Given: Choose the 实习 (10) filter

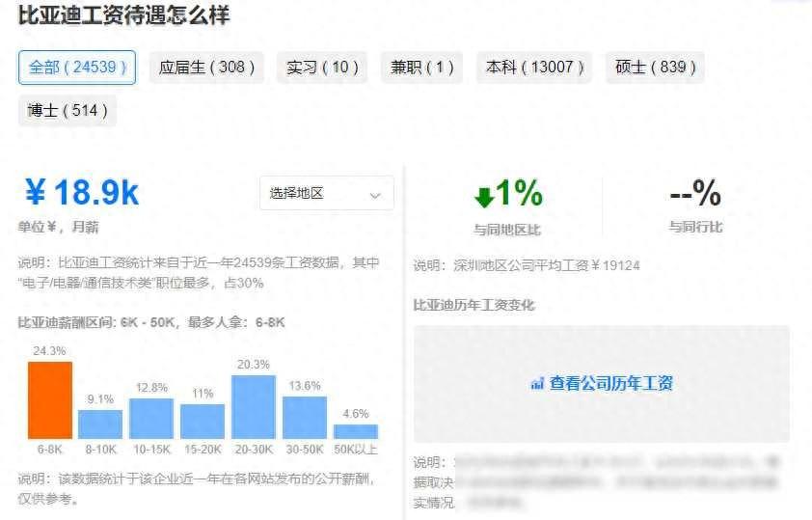Looking at the screenshot, I should coord(322,68).
